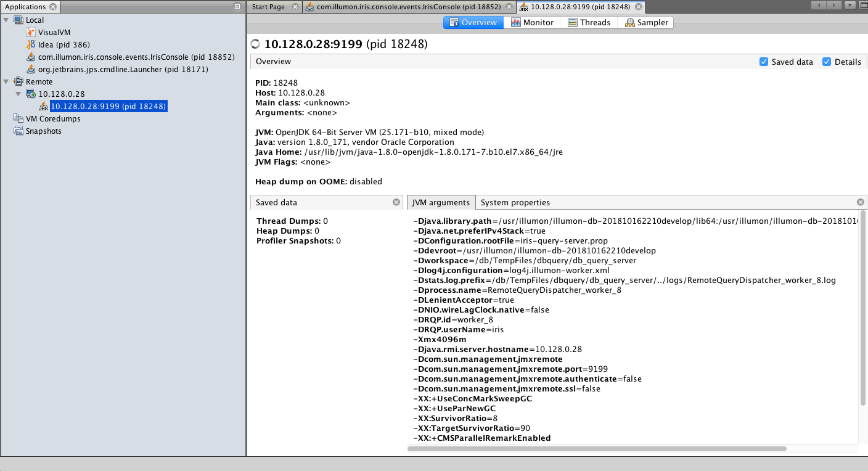
Task: Click the IrisConsole Java cup icon in tree
Action: click(31, 57)
